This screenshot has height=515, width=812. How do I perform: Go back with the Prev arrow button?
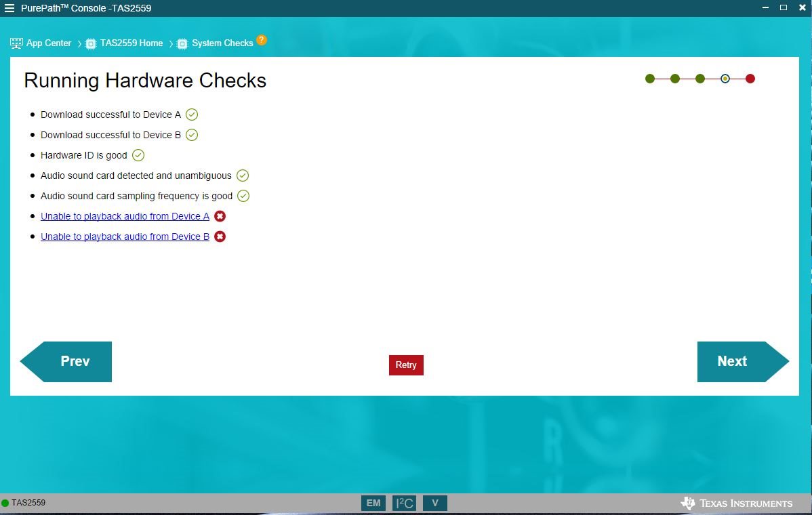coord(66,362)
